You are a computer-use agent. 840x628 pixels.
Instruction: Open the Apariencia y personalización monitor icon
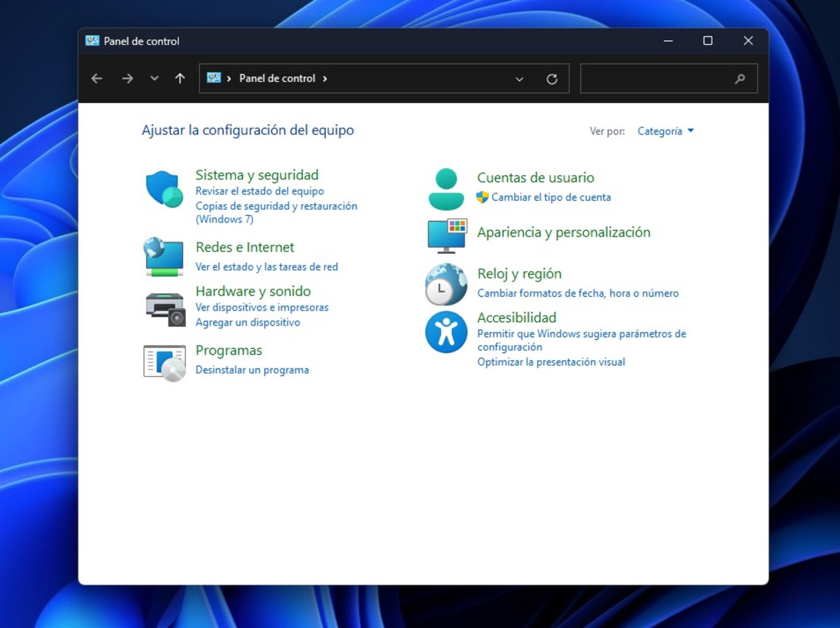click(x=447, y=236)
